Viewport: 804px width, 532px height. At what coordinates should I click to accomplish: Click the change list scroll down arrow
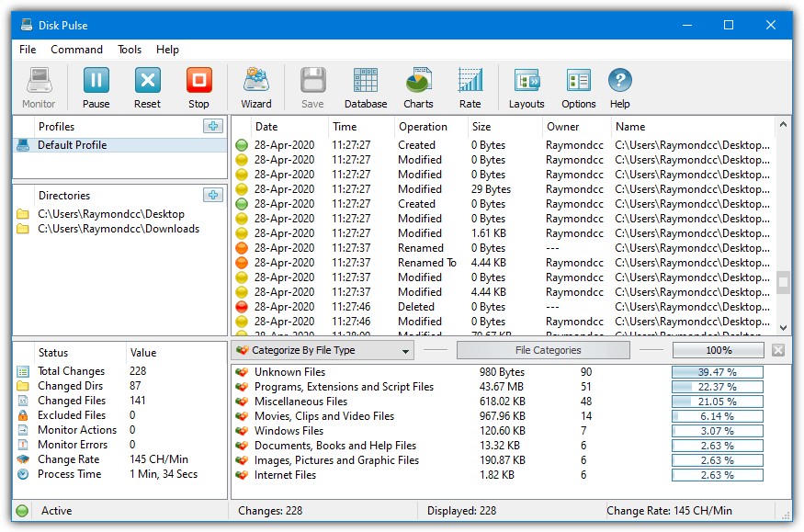[x=783, y=327]
